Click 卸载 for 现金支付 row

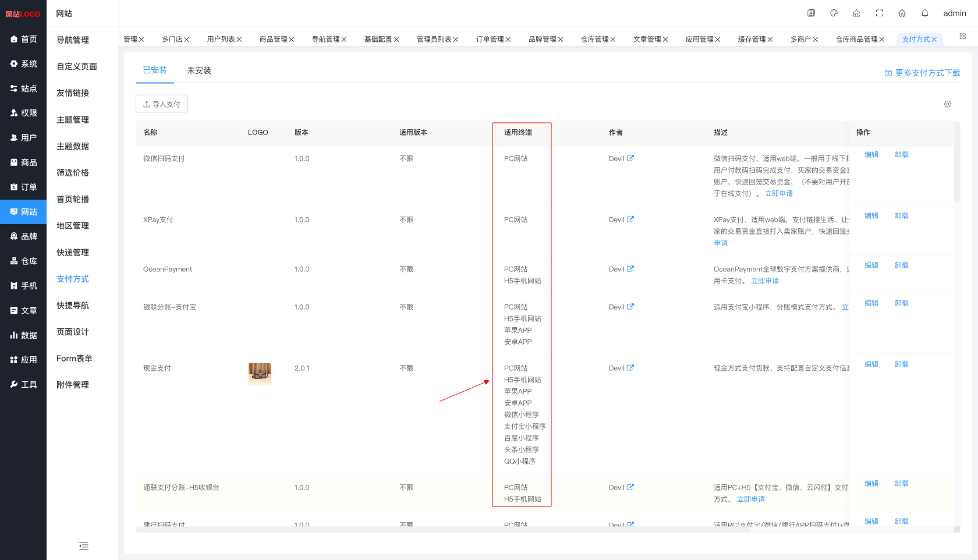point(901,364)
